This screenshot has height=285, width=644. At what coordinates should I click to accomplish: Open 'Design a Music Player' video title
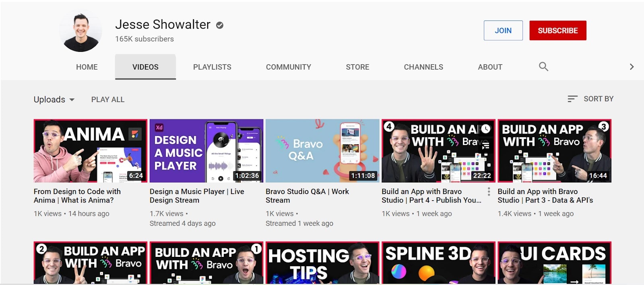click(x=197, y=196)
